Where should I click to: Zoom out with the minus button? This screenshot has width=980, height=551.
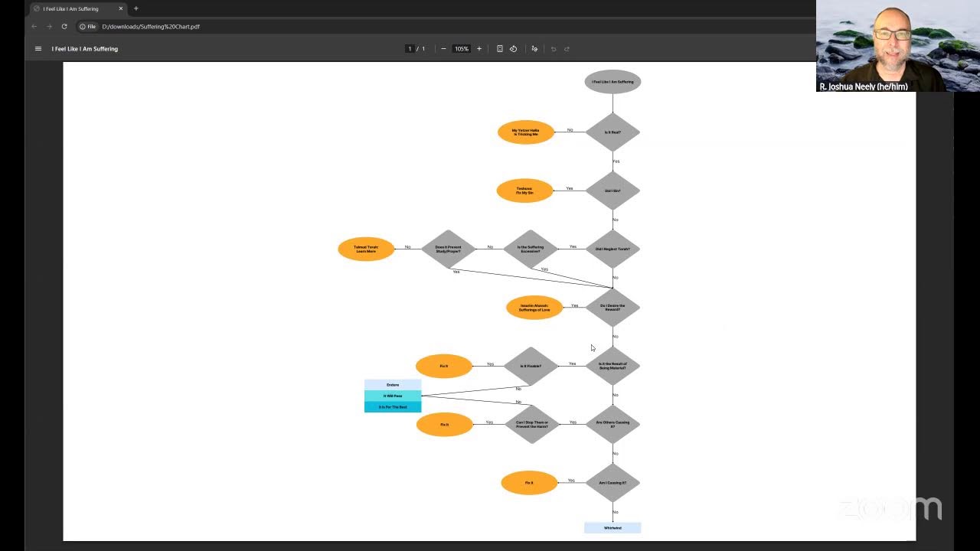[x=443, y=49]
